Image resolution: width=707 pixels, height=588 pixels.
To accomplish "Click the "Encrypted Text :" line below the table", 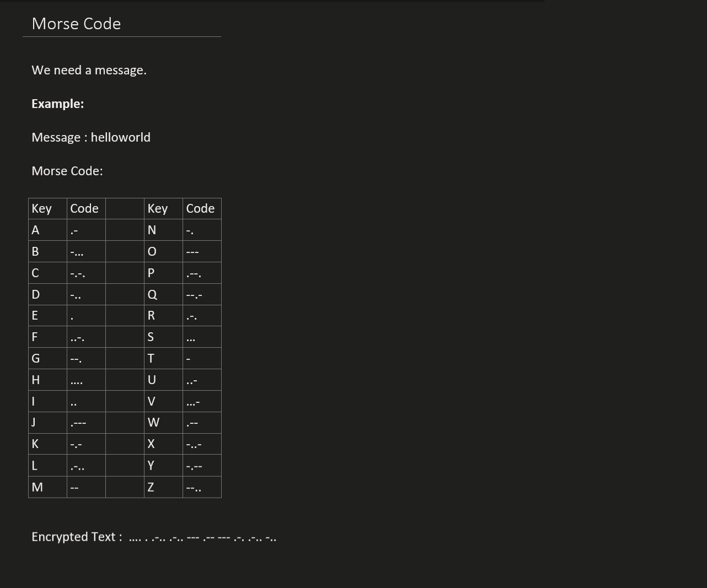I will coord(154,537).
